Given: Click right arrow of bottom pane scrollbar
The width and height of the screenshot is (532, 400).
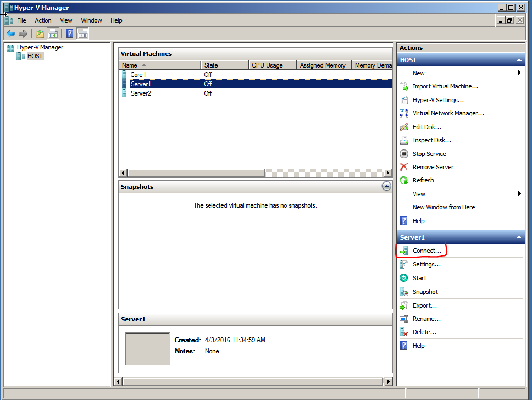Looking at the screenshot, I should pos(388,381).
